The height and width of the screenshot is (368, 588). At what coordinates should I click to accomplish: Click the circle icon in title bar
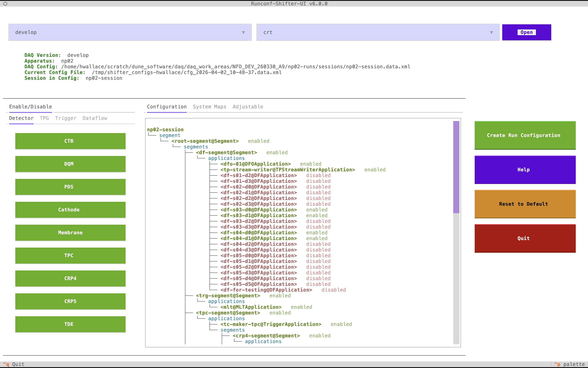click(x=5, y=4)
